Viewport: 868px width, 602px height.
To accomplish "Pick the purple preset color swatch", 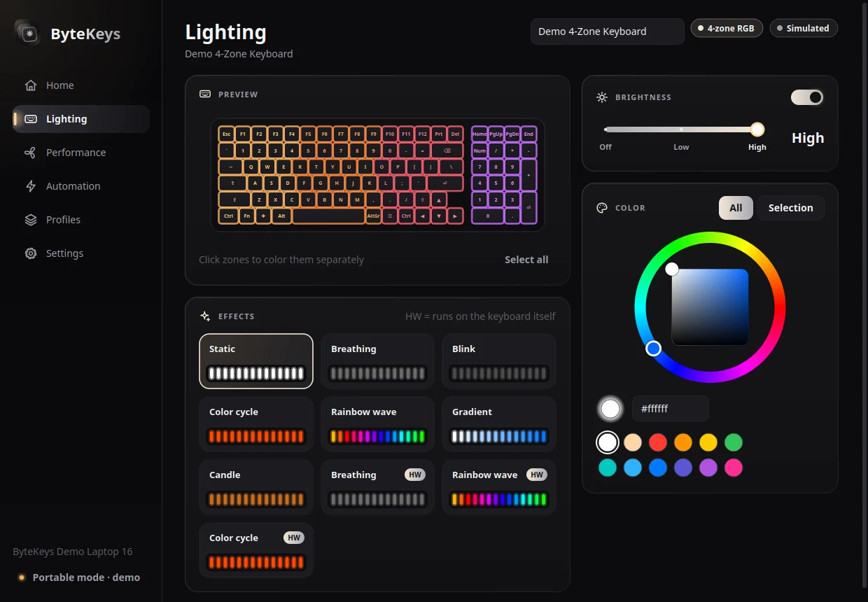I will point(708,468).
